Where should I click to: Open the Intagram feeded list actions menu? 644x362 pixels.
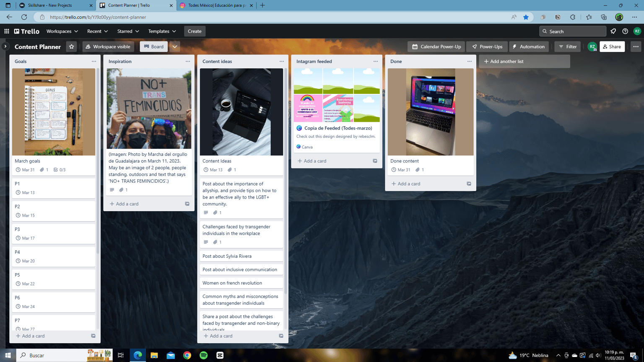pyautogui.click(x=376, y=62)
